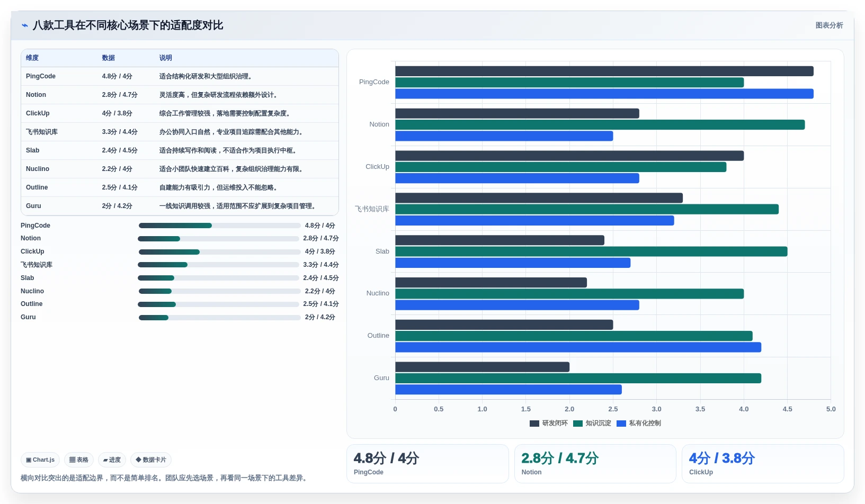Click Notion's green 知识沉淀 chart bar

click(x=600, y=125)
